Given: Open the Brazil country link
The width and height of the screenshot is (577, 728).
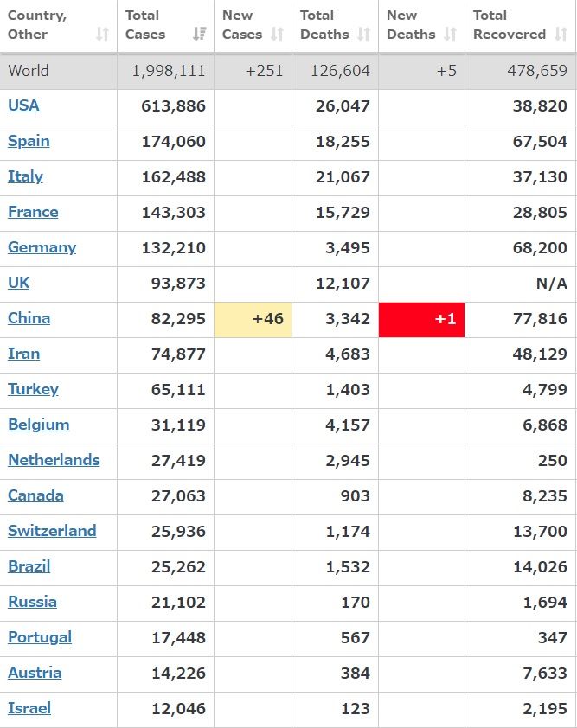Looking at the screenshot, I should pos(29,566).
